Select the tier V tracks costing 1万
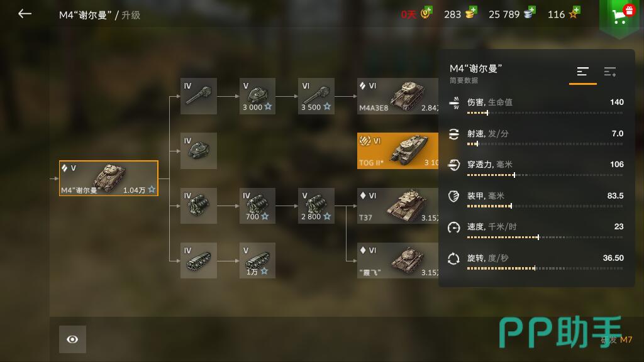 click(257, 260)
